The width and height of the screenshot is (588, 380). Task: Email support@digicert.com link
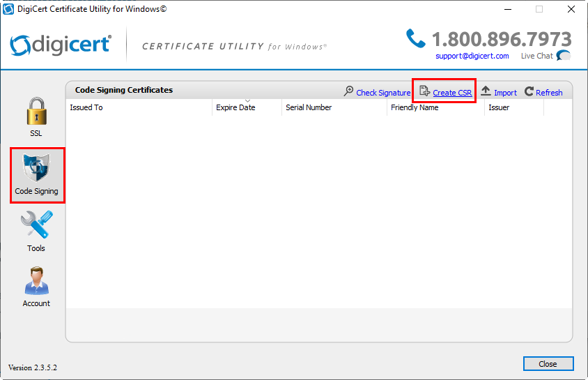tap(472, 56)
